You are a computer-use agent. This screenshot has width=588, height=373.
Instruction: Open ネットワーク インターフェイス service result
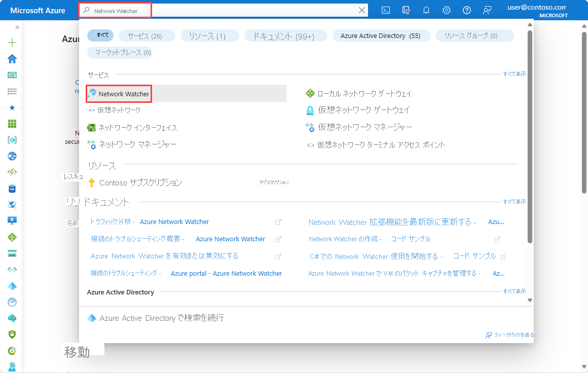tap(132, 127)
